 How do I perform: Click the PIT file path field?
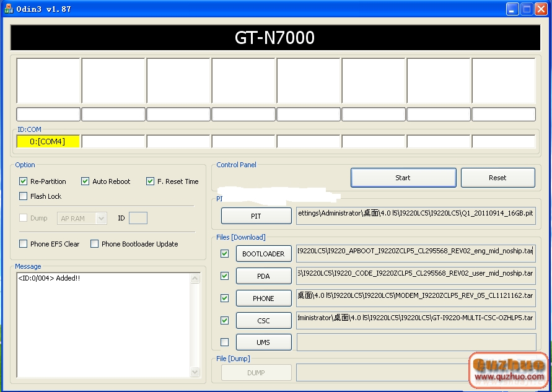point(416,216)
